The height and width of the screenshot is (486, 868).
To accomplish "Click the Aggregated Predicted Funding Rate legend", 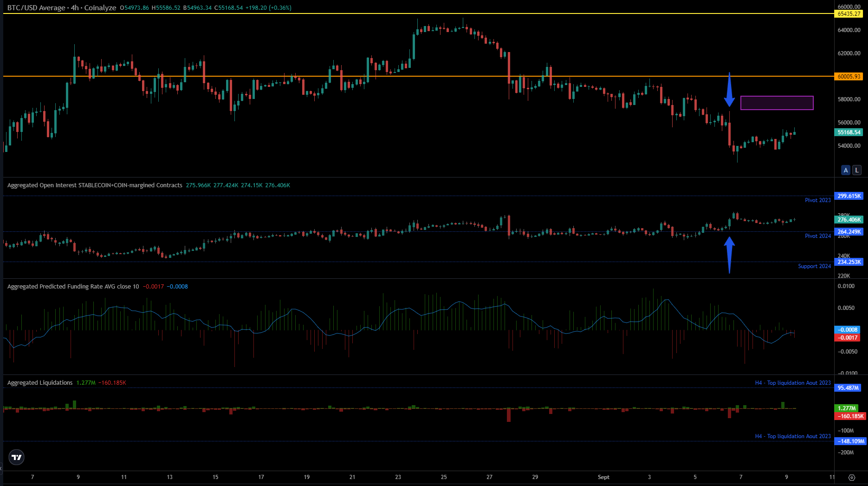I will coord(72,287).
